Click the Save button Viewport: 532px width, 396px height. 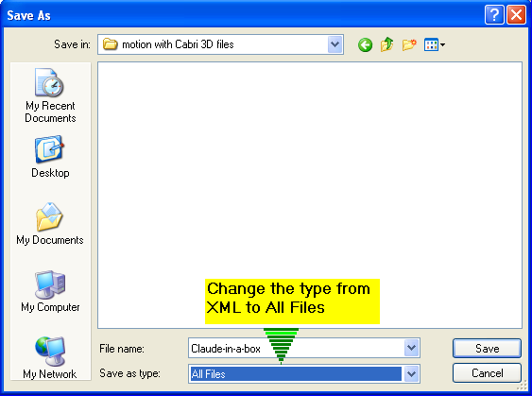[487, 348]
